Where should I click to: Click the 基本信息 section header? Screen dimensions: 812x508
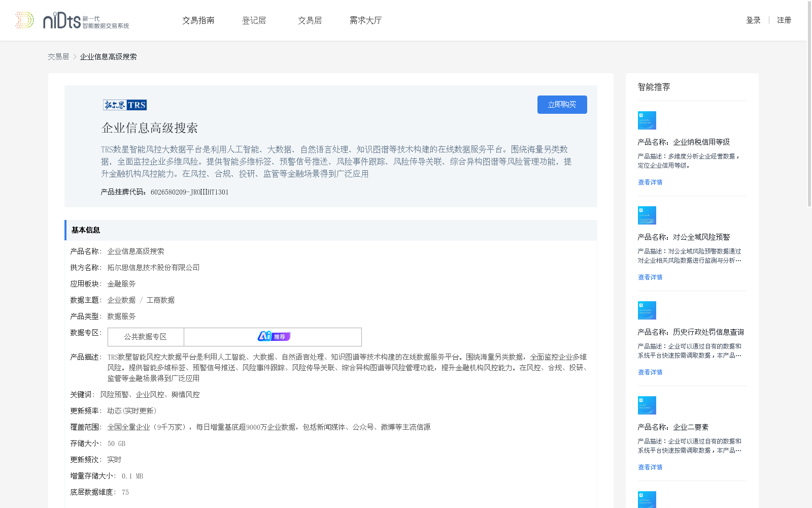click(331, 230)
